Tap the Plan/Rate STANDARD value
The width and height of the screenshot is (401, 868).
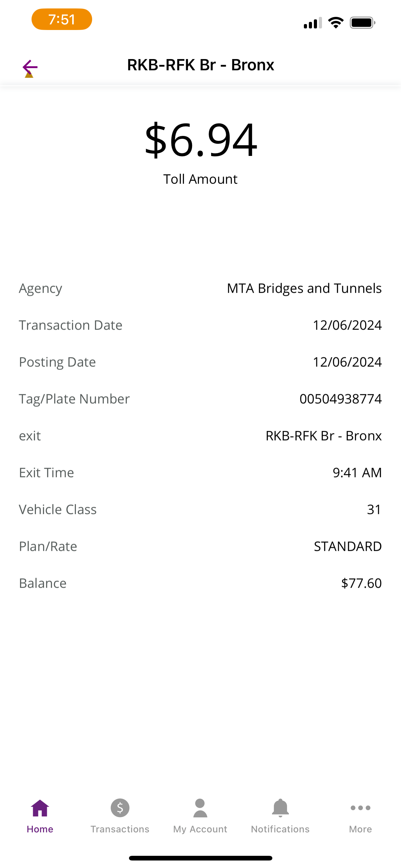tap(348, 546)
